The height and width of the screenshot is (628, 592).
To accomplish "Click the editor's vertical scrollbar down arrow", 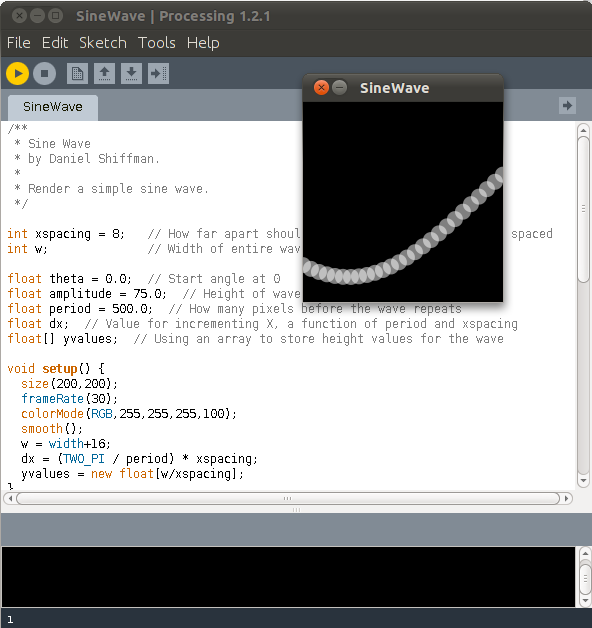I will click(583, 480).
